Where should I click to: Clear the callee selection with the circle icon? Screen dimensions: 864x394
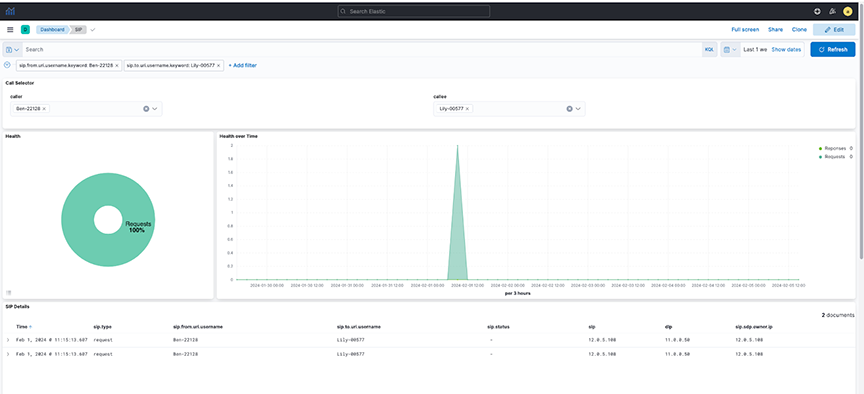coord(569,109)
